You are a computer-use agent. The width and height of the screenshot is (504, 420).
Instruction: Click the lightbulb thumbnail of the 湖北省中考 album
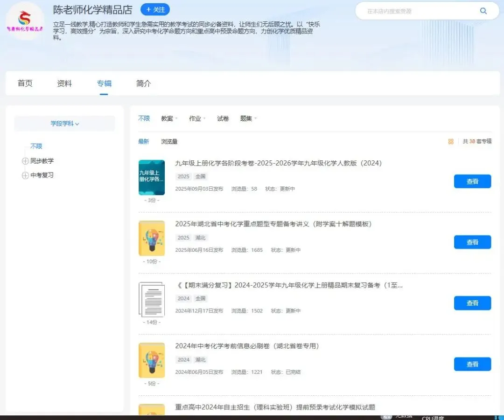[x=151, y=239]
